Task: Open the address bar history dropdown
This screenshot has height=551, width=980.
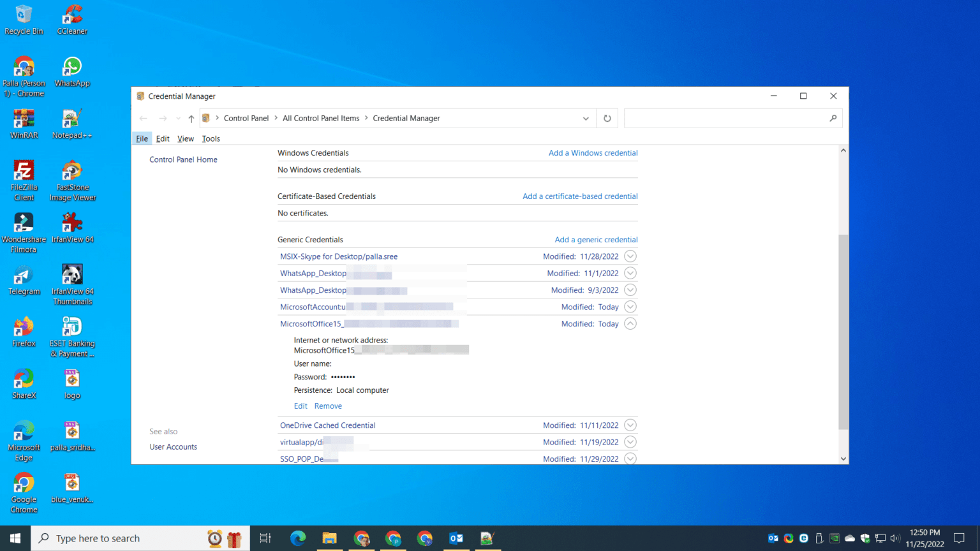Action: [x=585, y=118]
